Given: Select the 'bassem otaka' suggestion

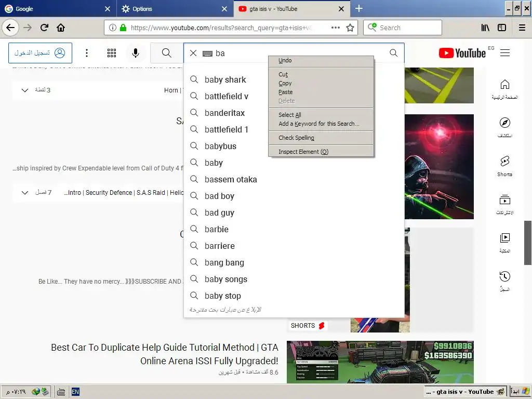Looking at the screenshot, I should tap(294, 179).
